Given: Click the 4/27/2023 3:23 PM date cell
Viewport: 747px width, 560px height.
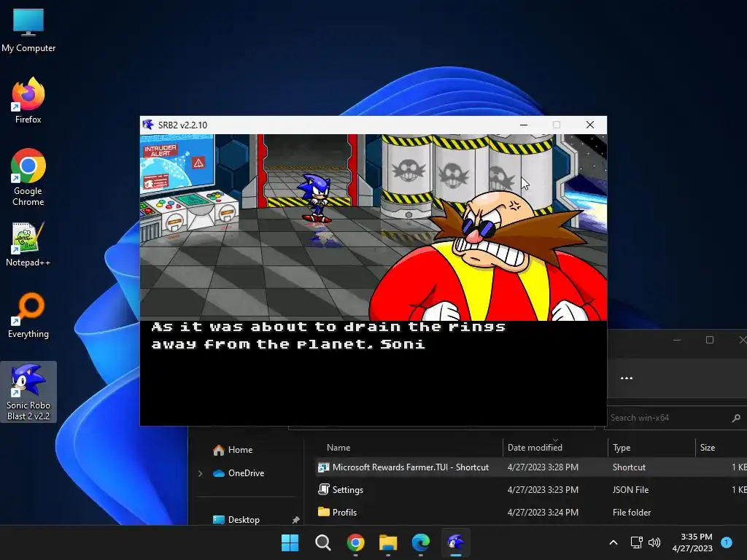Looking at the screenshot, I should click(543, 489).
